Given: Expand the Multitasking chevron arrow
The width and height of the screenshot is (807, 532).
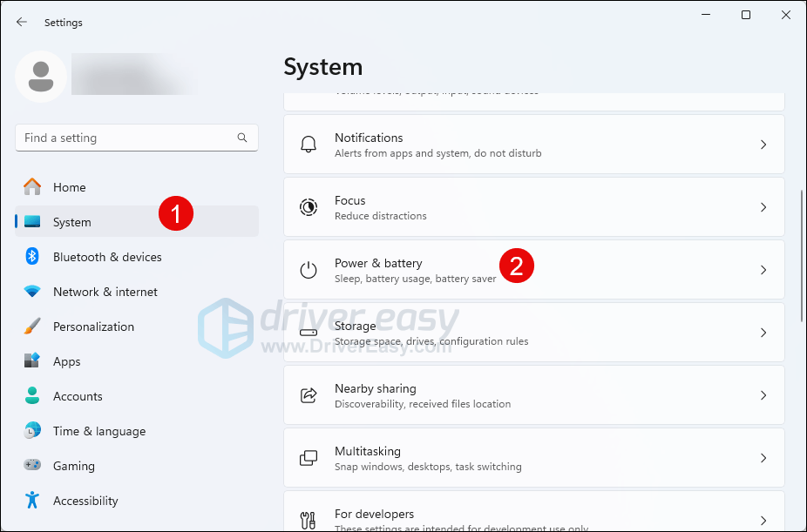Looking at the screenshot, I should click(x=763, y=458).
